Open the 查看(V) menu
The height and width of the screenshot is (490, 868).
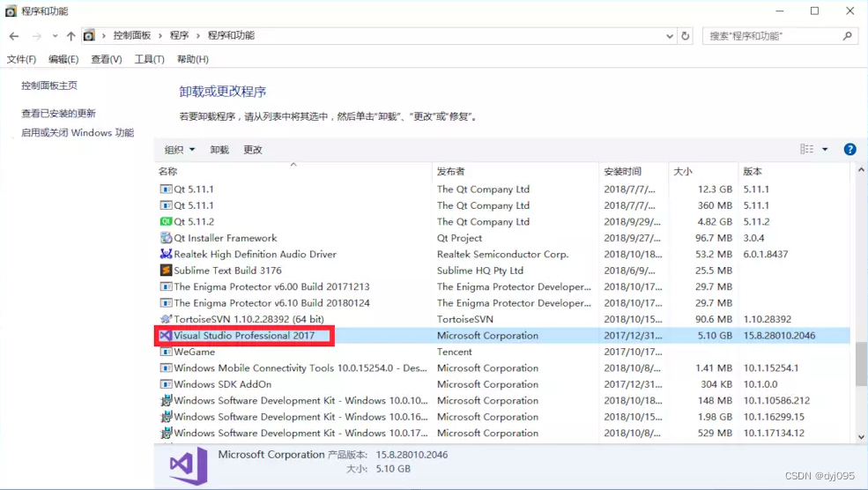(107, 59)
